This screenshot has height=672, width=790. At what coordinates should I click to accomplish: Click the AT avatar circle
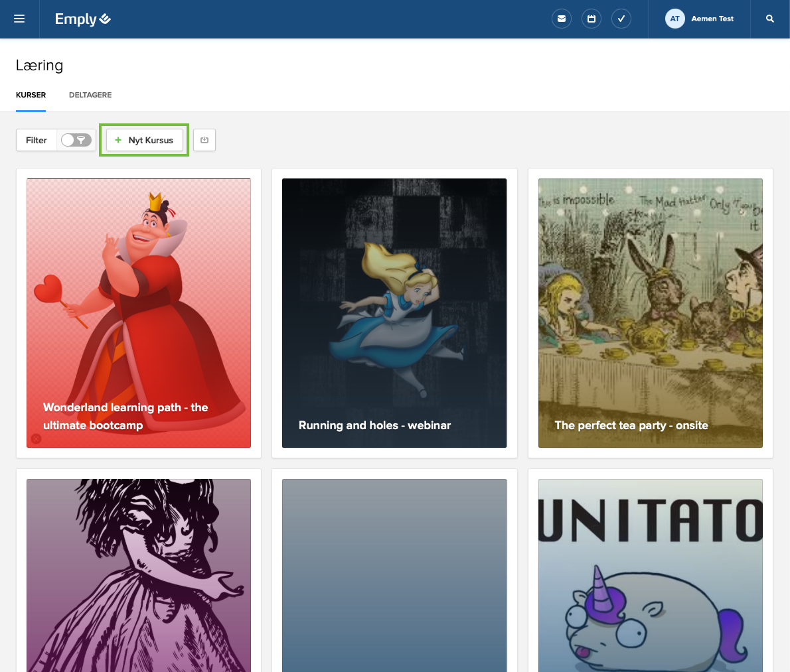click(674, 19)
